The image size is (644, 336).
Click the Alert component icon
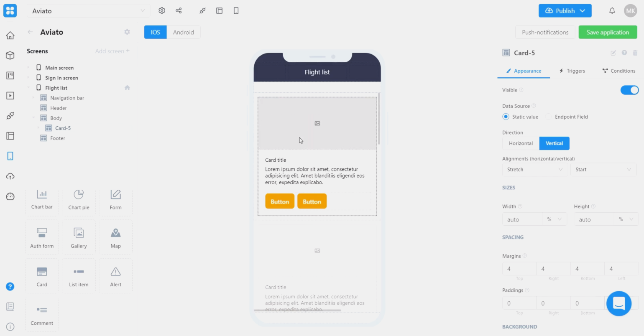115,272
